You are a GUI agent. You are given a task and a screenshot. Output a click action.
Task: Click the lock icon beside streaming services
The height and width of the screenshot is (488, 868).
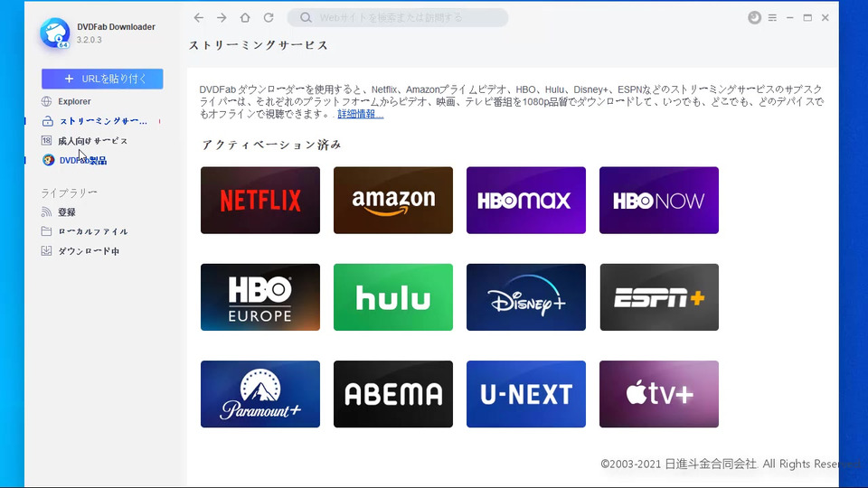[48, 121]
